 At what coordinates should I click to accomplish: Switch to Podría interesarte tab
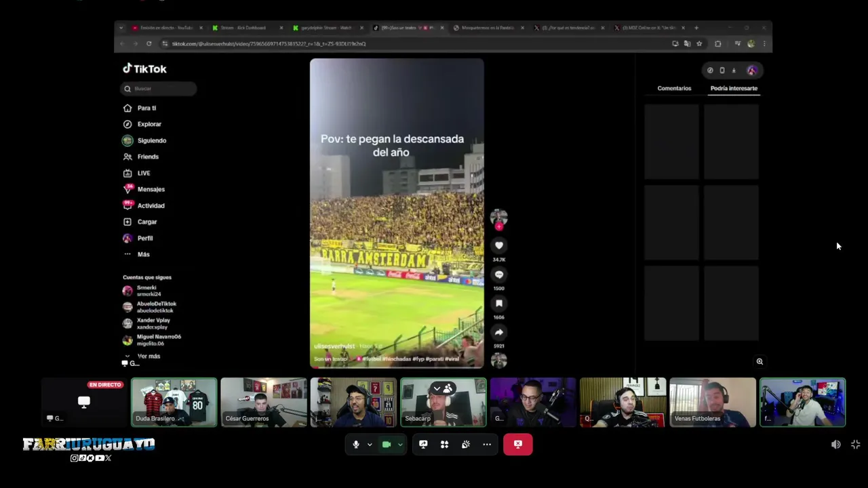(734, 88)
